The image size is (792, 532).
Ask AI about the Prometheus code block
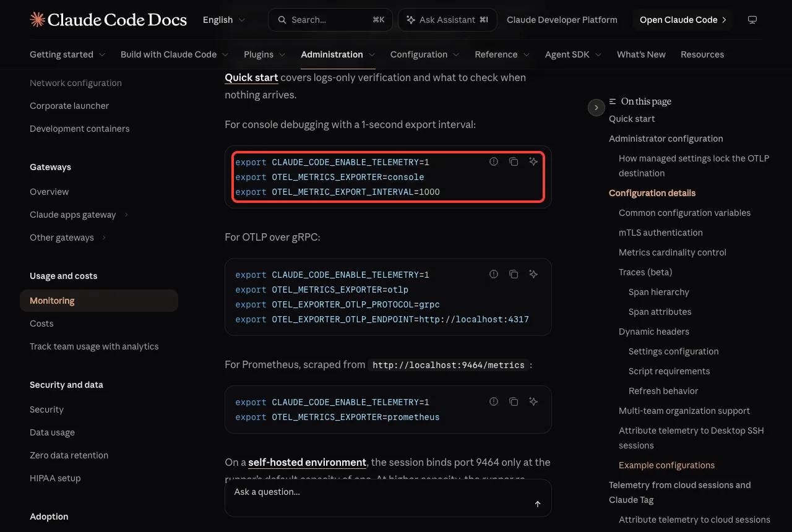coord(533,401)
